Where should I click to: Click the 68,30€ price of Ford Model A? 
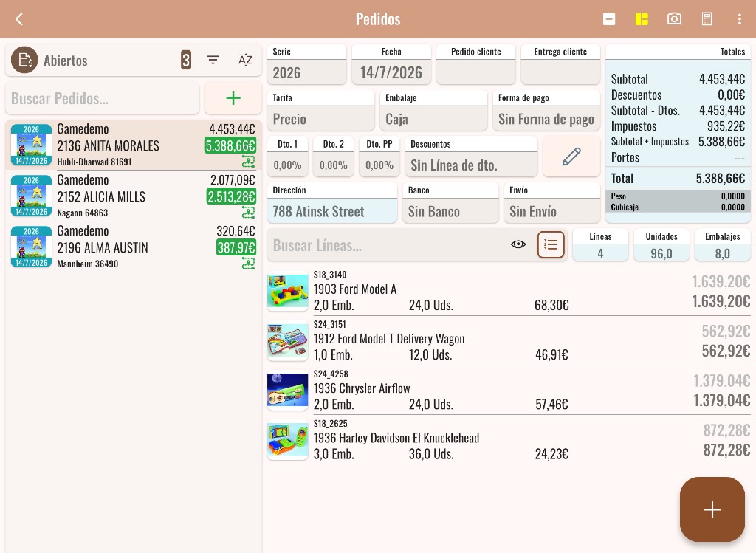click(551, 305)
